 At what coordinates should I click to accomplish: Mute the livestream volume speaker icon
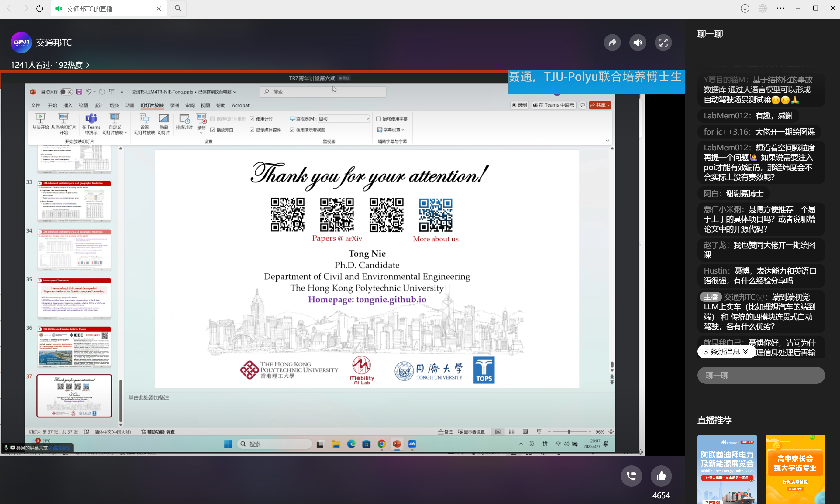tap(638, 43)
